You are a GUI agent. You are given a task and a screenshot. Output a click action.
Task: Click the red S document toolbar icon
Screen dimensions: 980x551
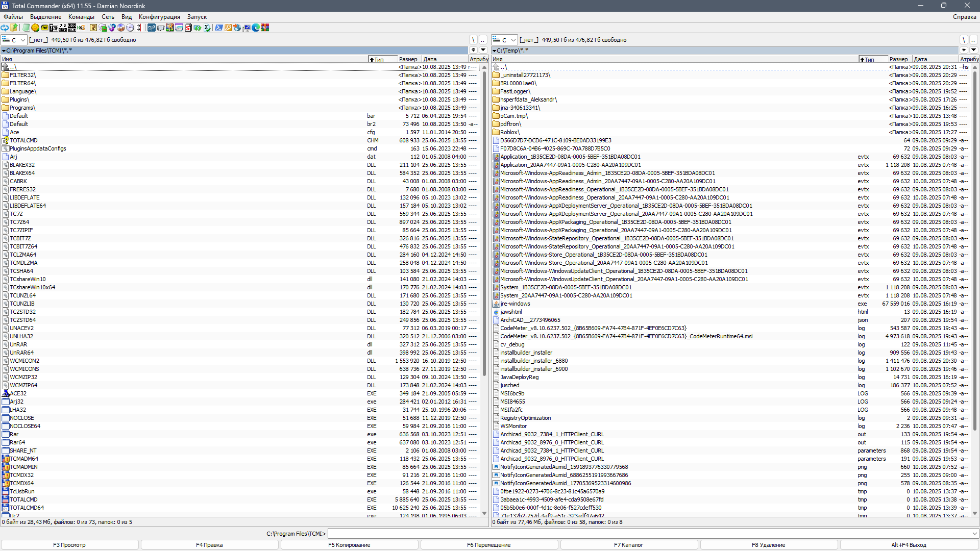coord(188,28)
